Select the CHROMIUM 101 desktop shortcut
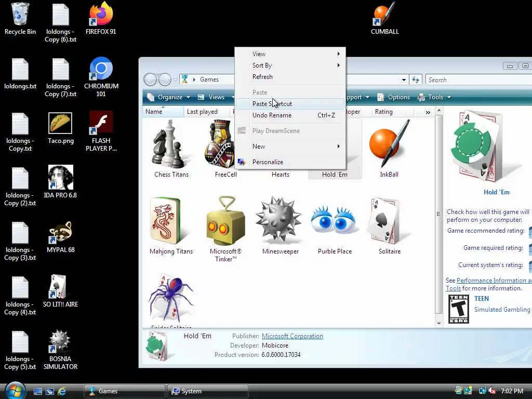This screenshot has height=399, width=532. tap(101, 77)
